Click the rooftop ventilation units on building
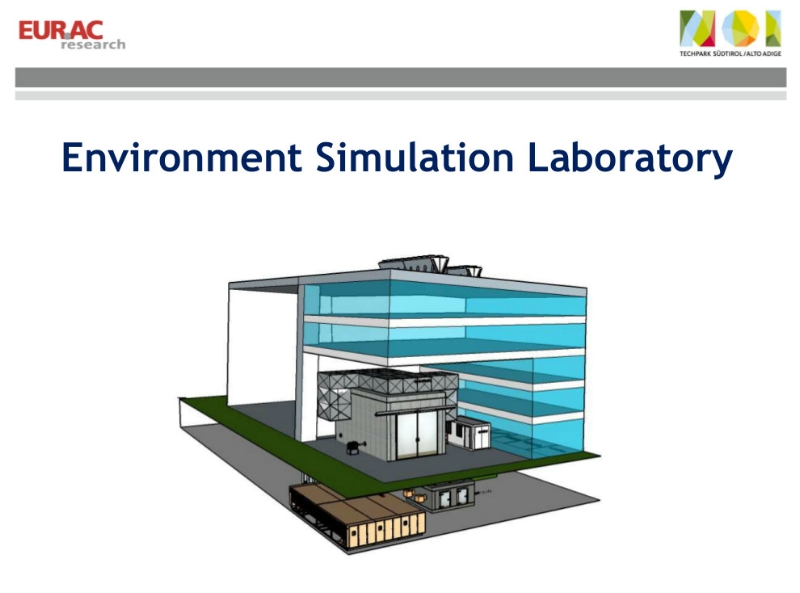The image size is (800, 593). pyautogui.click(x=429, y=263)
